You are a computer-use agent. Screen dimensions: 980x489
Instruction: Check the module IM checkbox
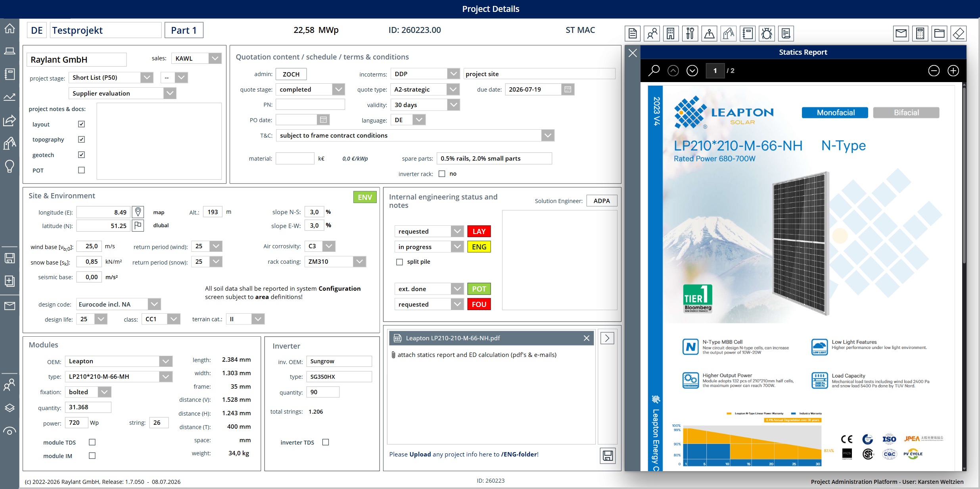pyautogui.click(x=92, y=456)
